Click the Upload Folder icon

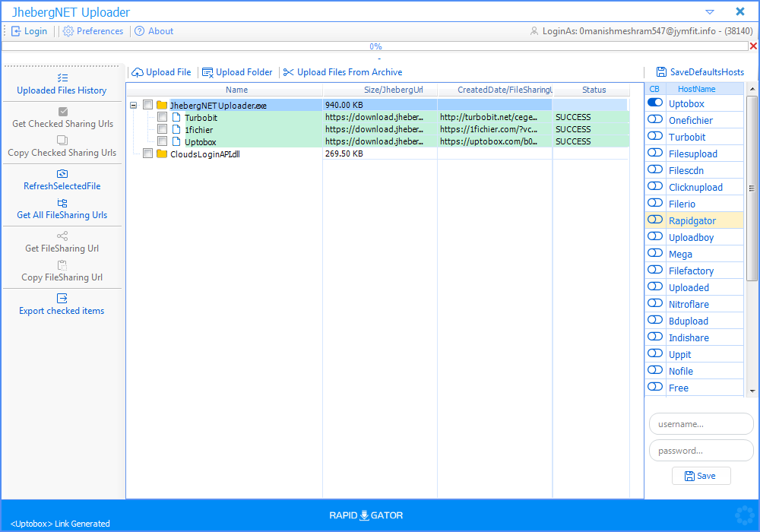click(x=207, y=72)
